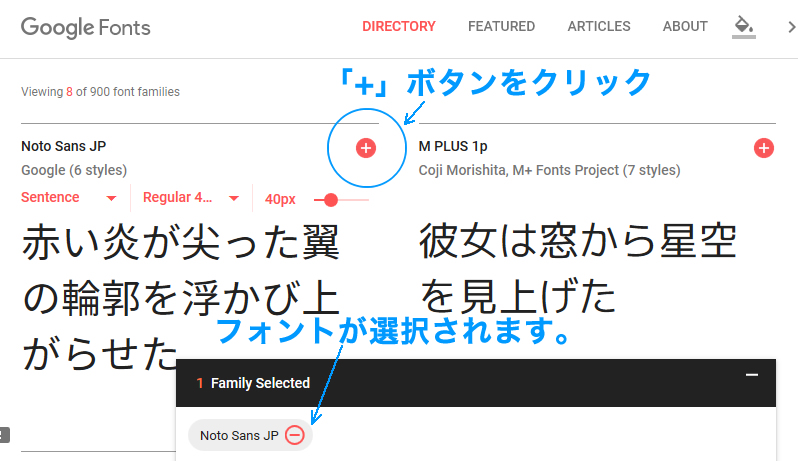Screen dimensions: 798x461
Task: Click the Viewing 8 of 900 font families text
Action: click(100, 92)
